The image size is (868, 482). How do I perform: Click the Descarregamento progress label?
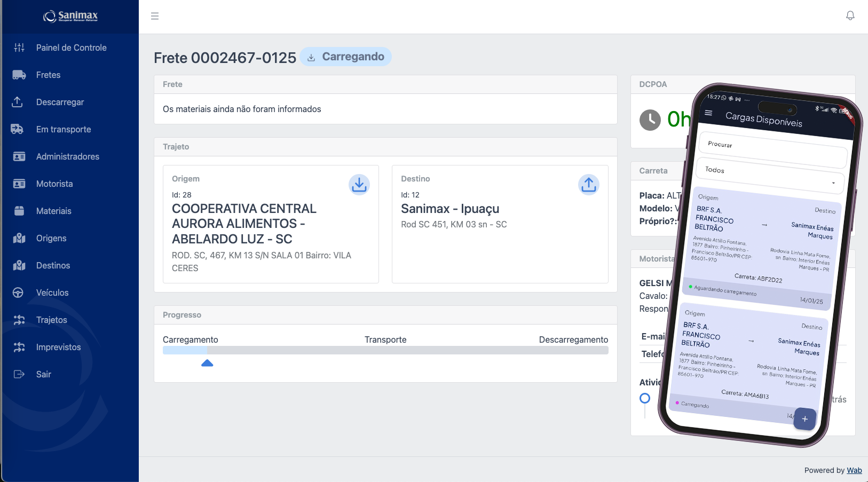coord(573,339)
